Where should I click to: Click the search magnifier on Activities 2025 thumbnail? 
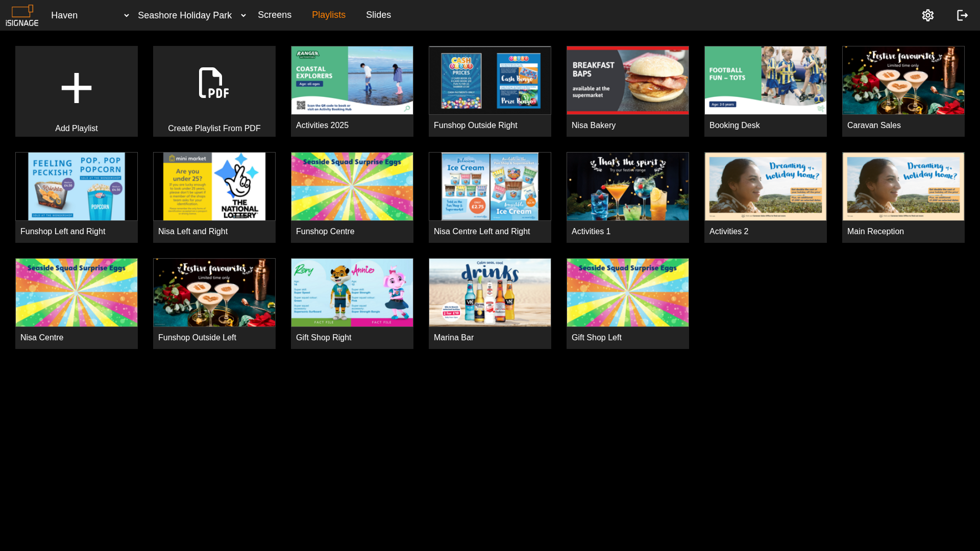click(406, 108)
